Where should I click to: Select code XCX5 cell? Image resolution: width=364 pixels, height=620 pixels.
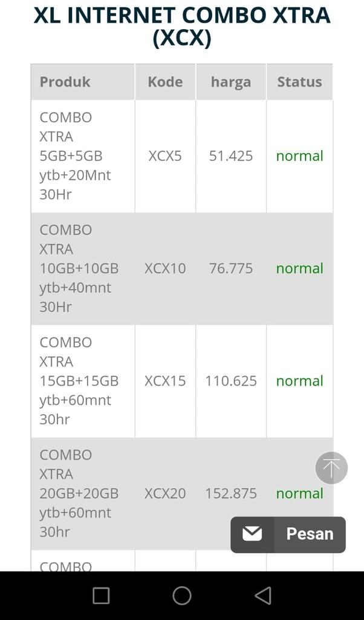(165, 156)
